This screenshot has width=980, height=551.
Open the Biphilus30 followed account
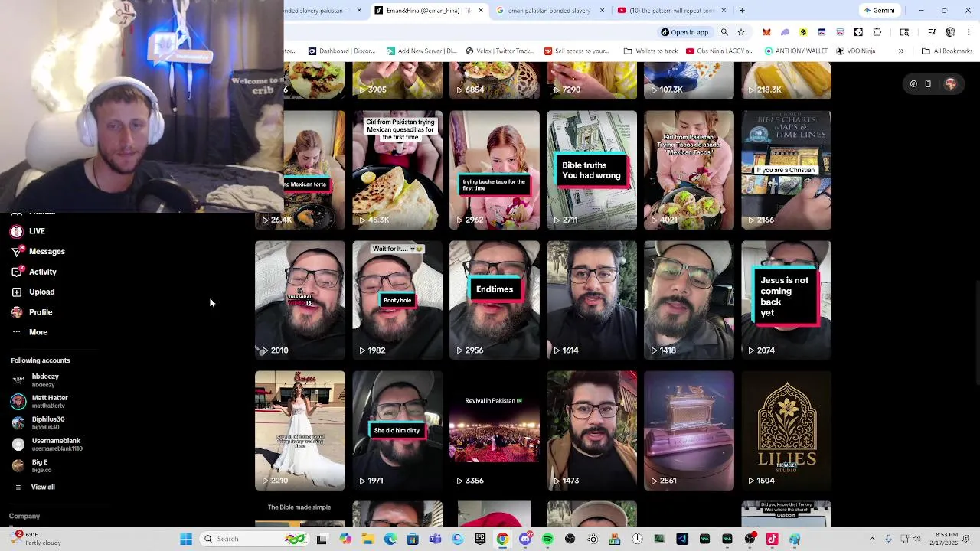(38, 422)
